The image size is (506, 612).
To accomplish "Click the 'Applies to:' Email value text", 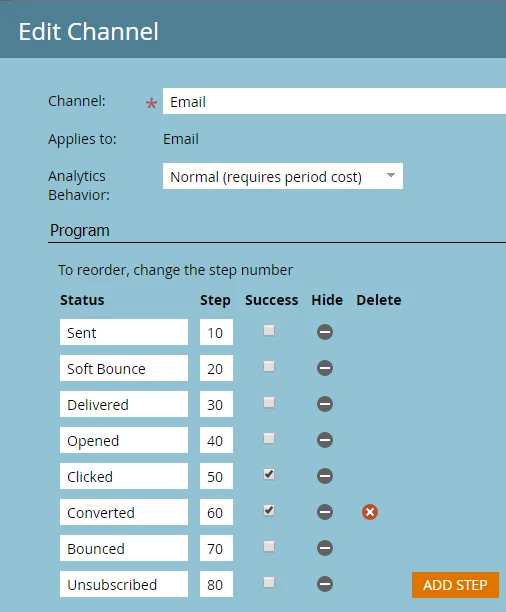I will tap(181, 139).
